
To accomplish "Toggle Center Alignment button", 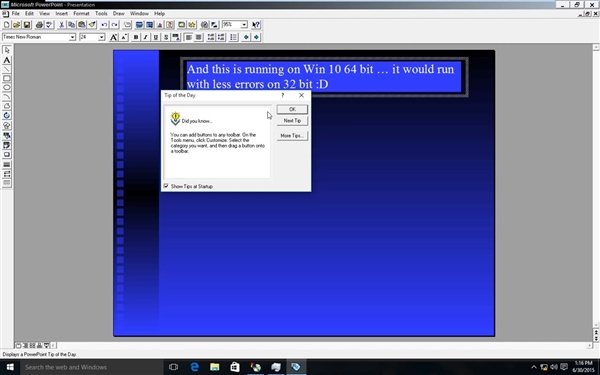I will pyautogui.click(x=198, y=37).
